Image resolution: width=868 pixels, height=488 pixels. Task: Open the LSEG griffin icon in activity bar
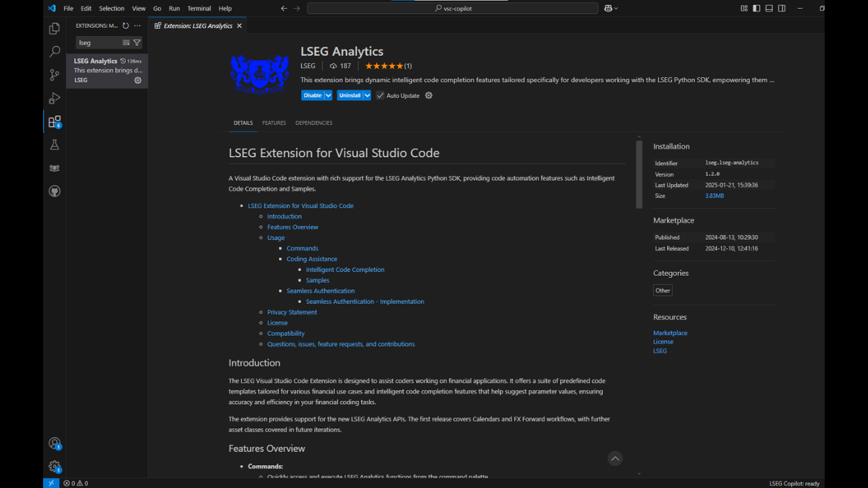54,168
